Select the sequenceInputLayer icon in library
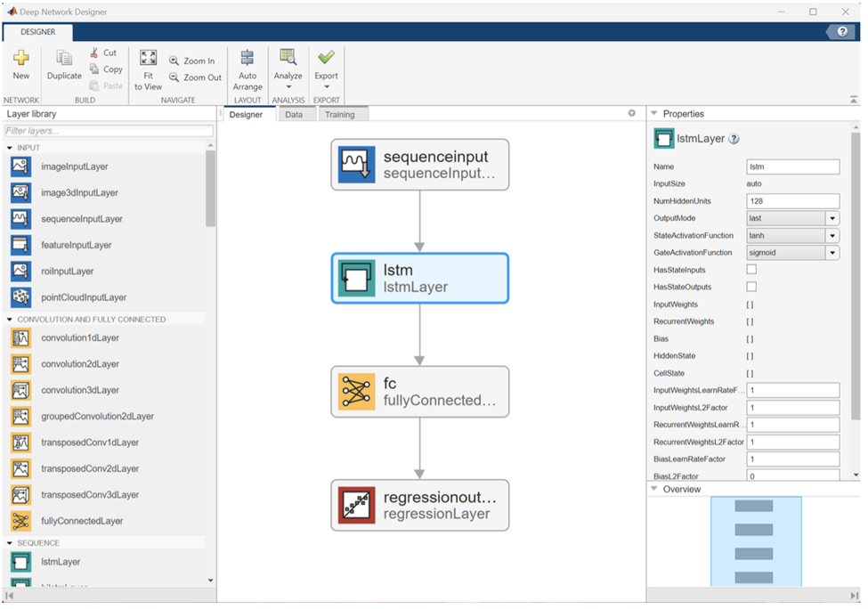 click(20, 218)
